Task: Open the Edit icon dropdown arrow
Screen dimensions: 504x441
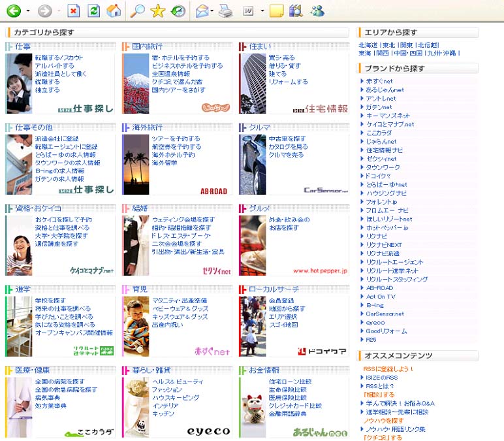Action: point(262,11)
